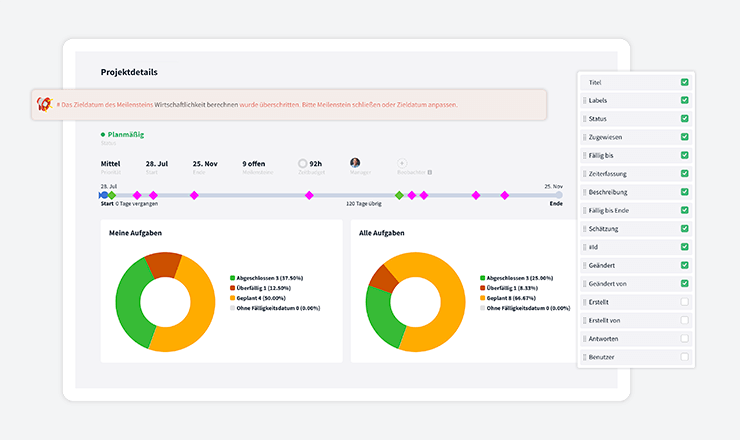Grab the drag handle of the Geändert von row

click(584, 284)
